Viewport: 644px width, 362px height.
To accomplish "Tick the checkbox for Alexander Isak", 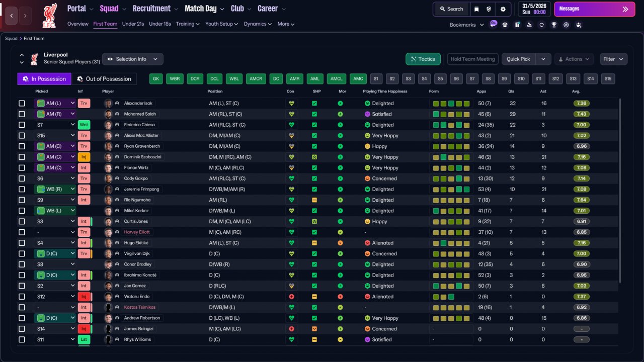I will click(x=22, y=103).
